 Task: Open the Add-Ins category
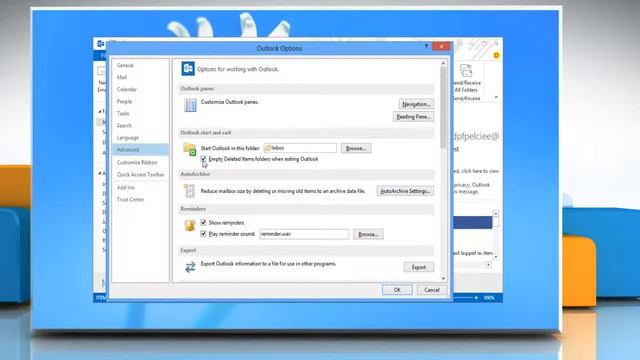click(x=125, y=187)
